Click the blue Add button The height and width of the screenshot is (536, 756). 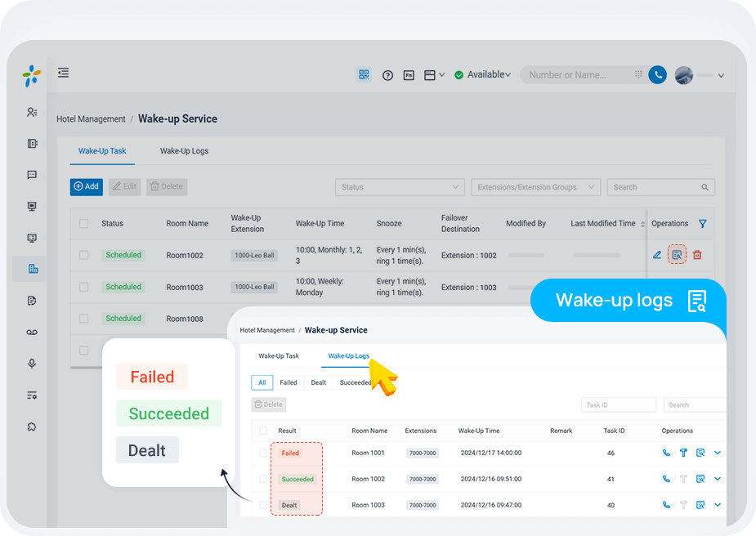[x=86, y=186]
